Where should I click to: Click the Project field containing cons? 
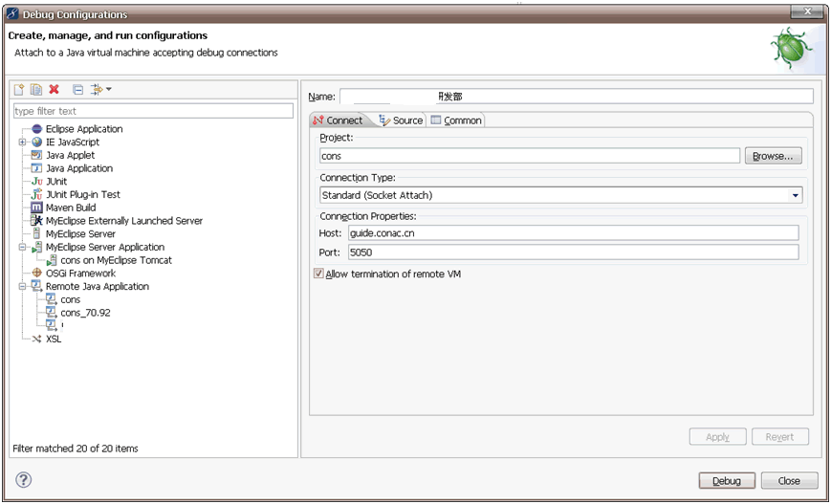(x=530, y=156)
